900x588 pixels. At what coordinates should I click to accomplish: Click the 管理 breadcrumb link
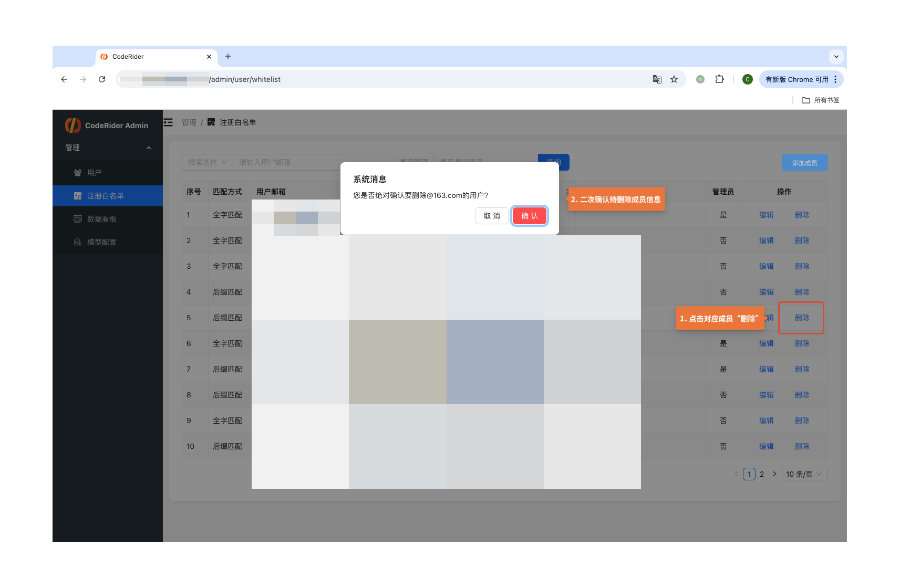pos(189,122)
